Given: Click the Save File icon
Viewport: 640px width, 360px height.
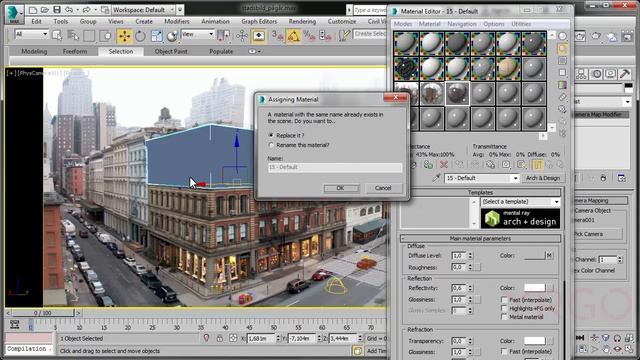Looking at the screenshot, I should [x=57, y=9].
